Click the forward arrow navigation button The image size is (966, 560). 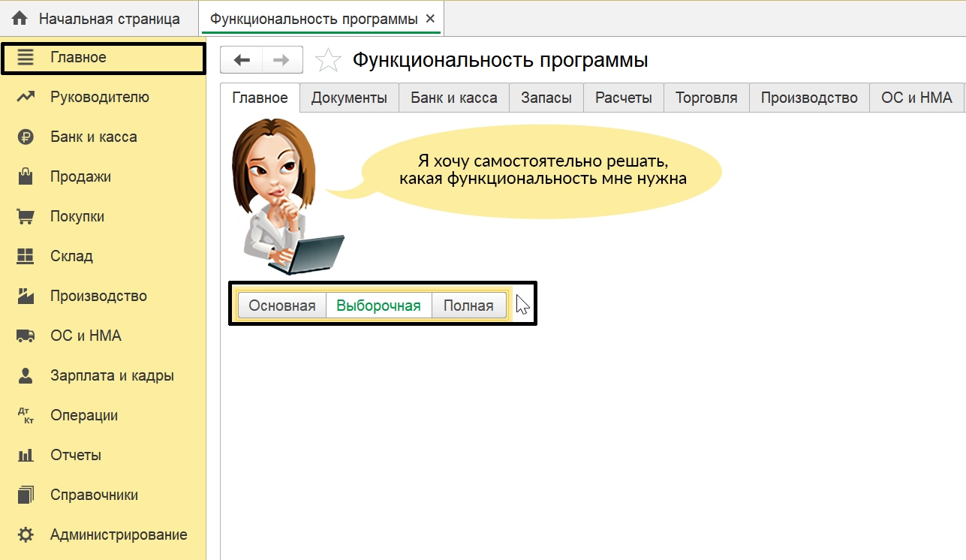point(281,60)
